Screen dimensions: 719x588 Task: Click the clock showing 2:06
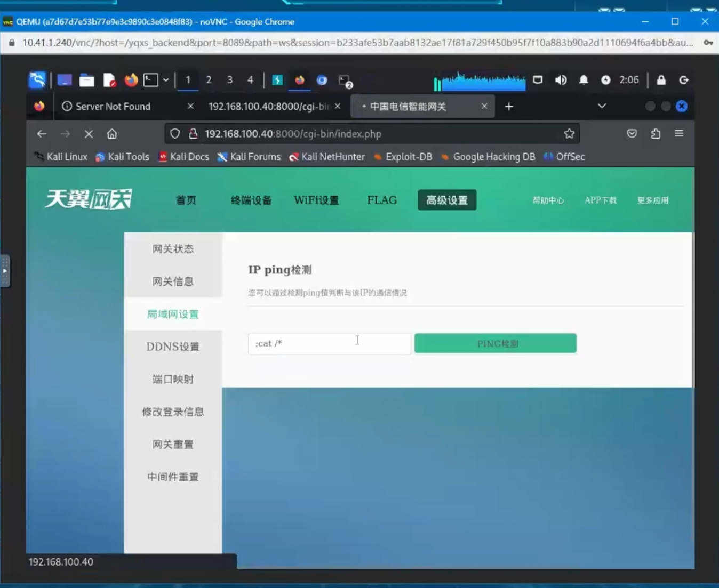coord(629,80)
